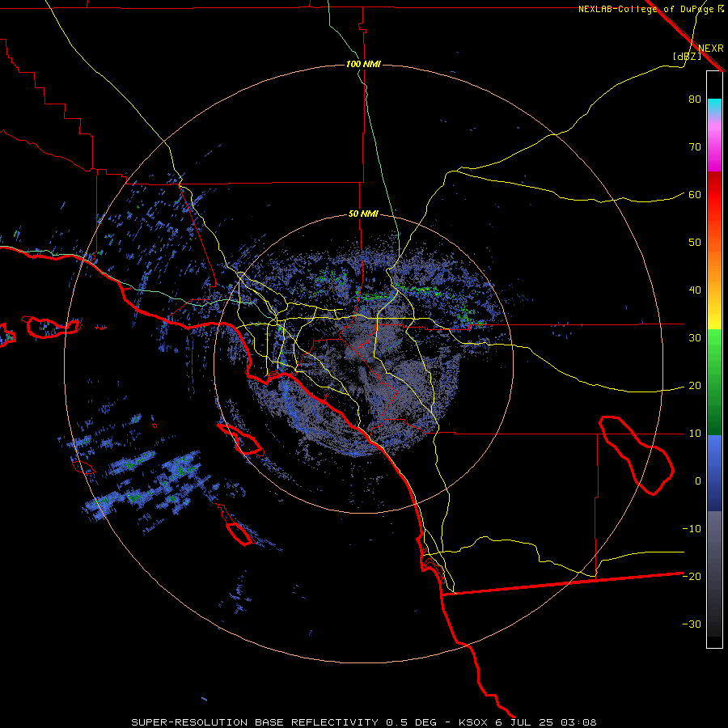Screen dimensions: 728x728
Task: Click the -10 value on dBZ scale
Action: pyautogui.click(x=692, y=529)
